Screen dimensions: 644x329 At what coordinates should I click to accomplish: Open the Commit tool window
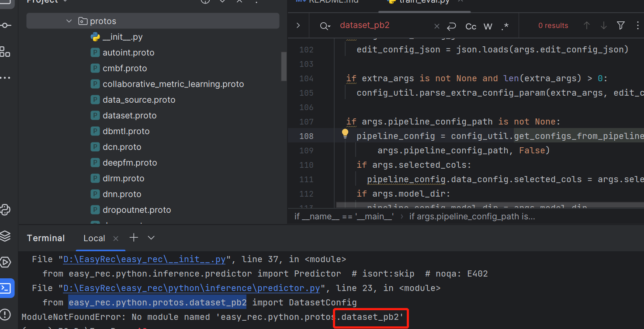click(5, 25)
